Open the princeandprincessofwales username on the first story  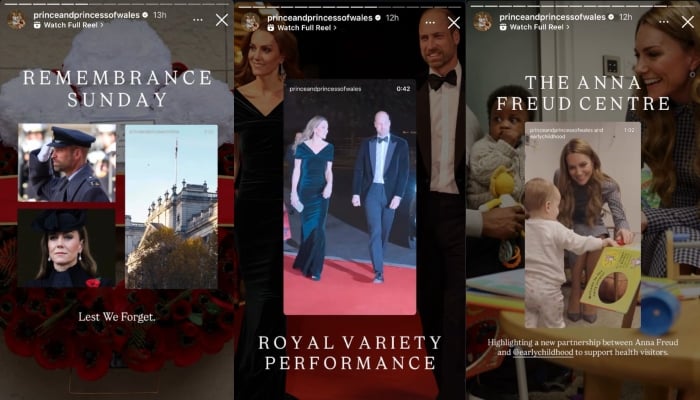pos(87,15)
